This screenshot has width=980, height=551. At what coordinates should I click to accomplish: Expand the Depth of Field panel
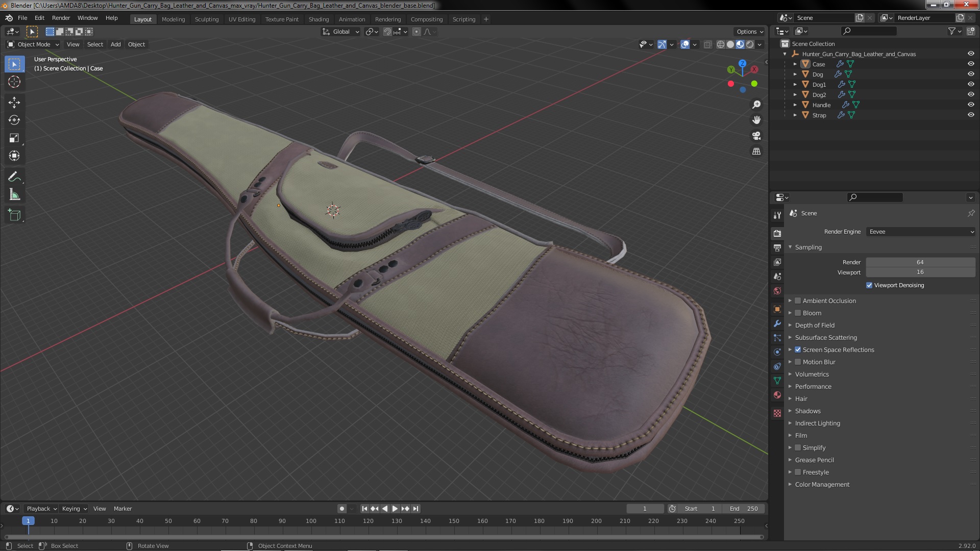(x=815, y=325)
